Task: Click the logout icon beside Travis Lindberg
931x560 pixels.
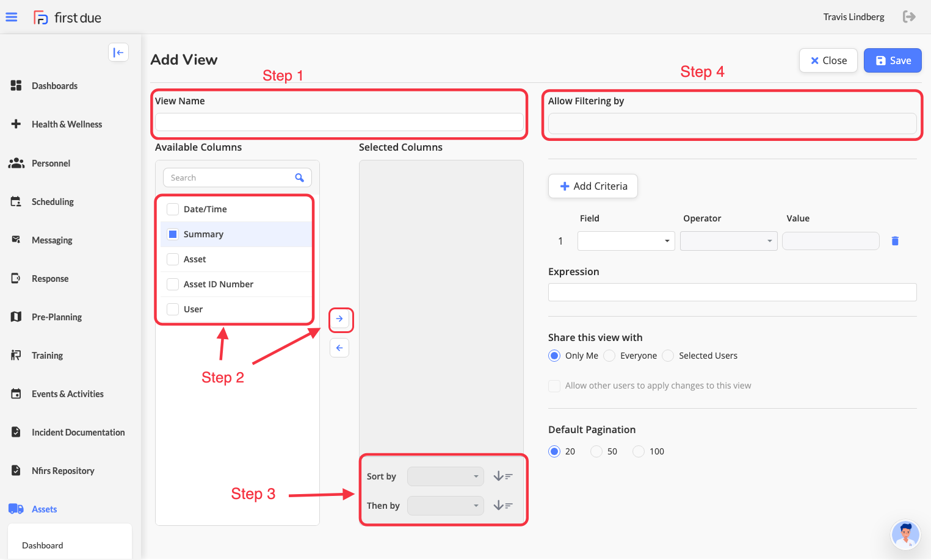Action: [x=909, y=16]
